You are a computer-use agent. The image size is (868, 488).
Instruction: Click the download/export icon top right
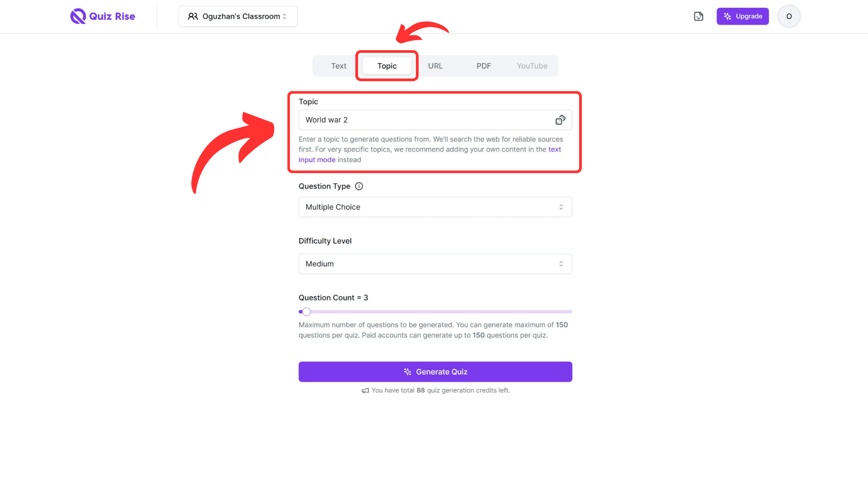(x=698, y=16)
